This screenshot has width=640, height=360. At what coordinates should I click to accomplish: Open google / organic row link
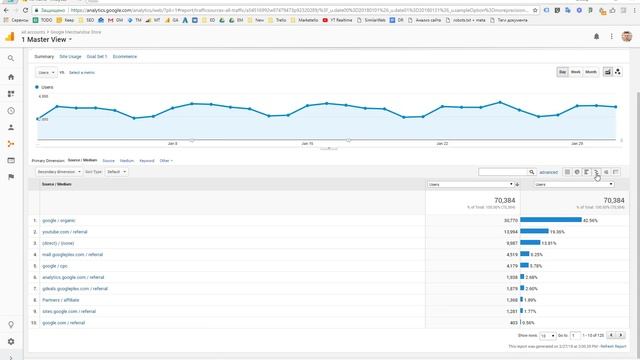(59, 220)
